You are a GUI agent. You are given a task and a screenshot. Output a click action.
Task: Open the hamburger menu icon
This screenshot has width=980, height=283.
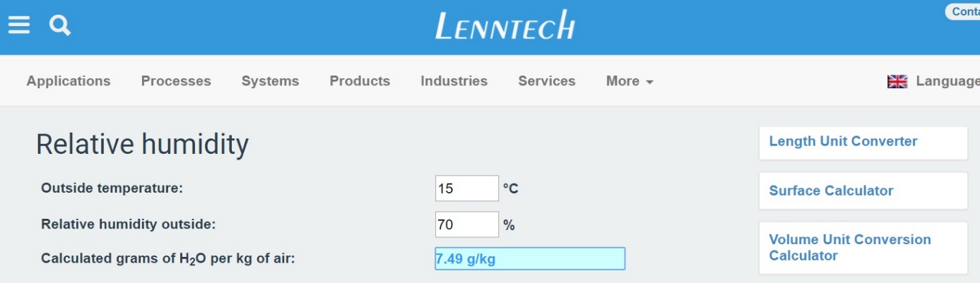[x=19, y=25]
